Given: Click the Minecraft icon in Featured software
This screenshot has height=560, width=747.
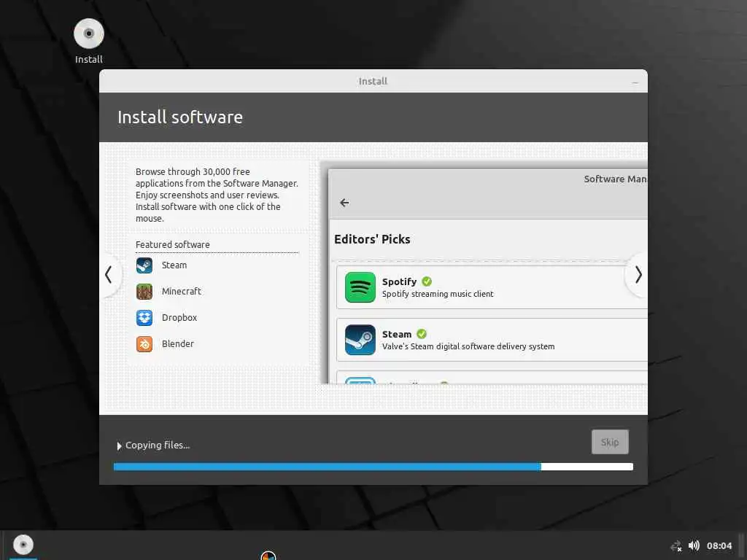Looking at the screenshot, I should point(144,292).
